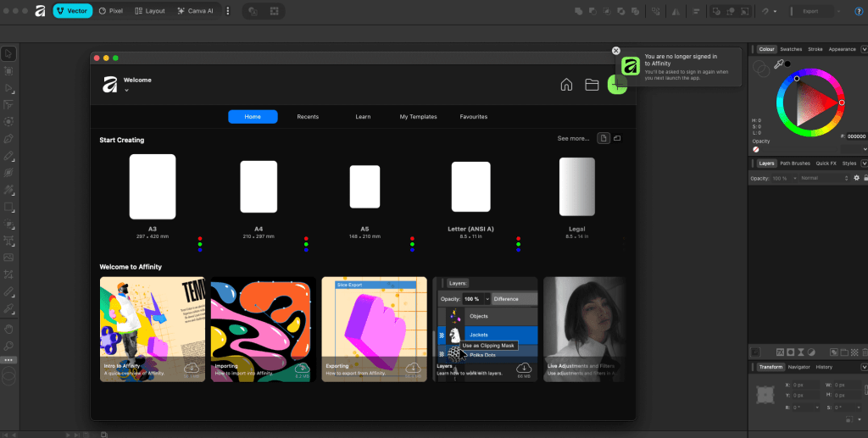Switch to the Pixel studio mode
Screen dimensions: 868x438
(109, 11)
